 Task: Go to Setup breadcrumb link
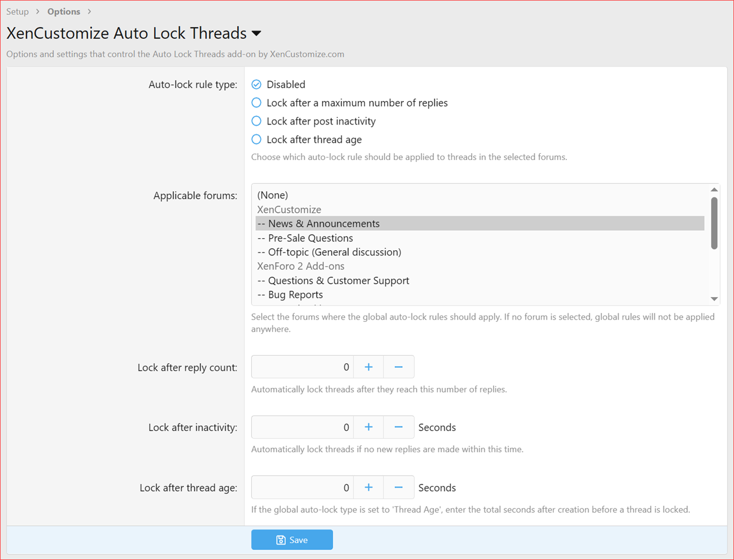17,11
